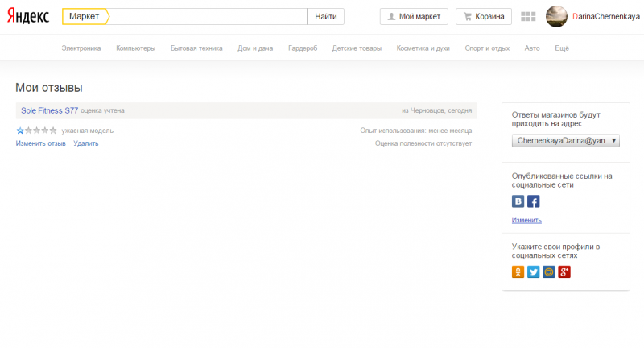Open the Электроника category
644x348 pixels.
pyautogui.click(x=81, y=48)
